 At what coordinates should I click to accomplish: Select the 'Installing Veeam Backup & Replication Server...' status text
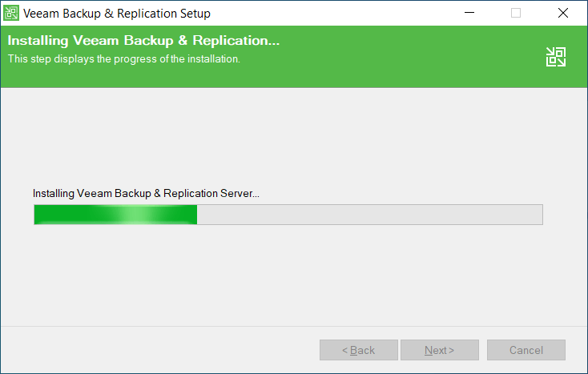point(146,193)
